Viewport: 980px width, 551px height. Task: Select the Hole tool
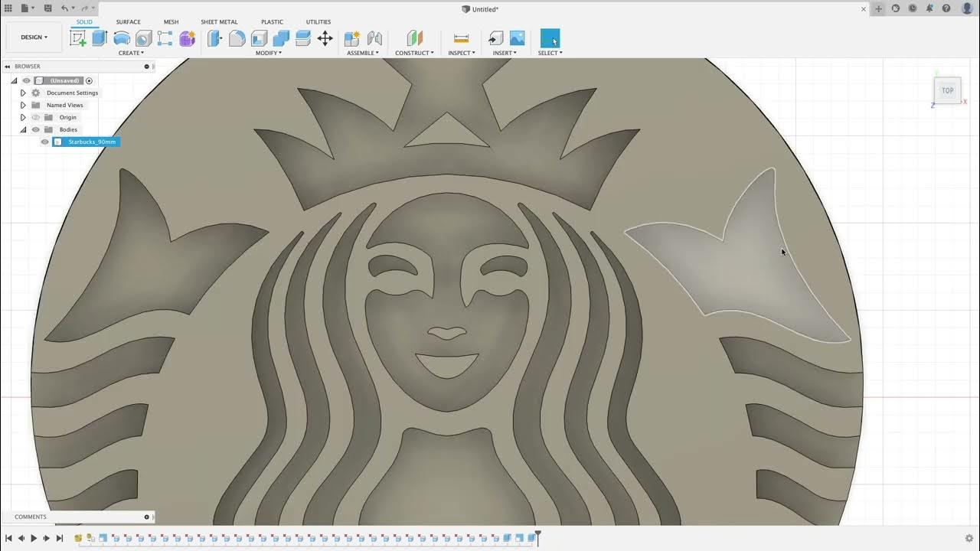coord(143,38)
